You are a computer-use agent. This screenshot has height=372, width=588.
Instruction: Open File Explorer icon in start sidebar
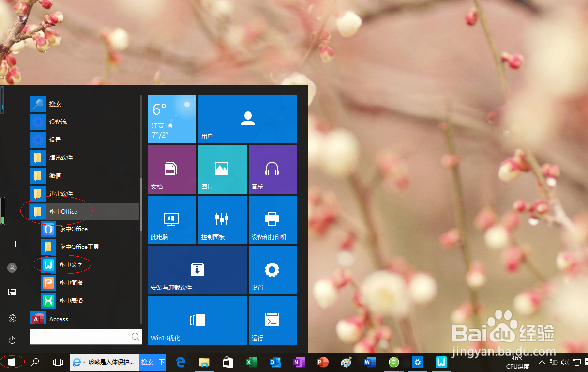[13, 292]
